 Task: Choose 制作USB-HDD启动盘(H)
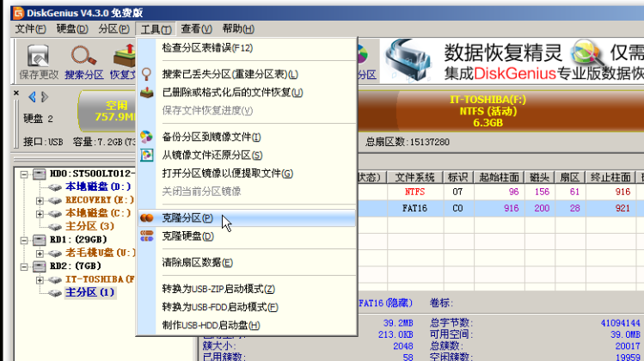(247, 325)
